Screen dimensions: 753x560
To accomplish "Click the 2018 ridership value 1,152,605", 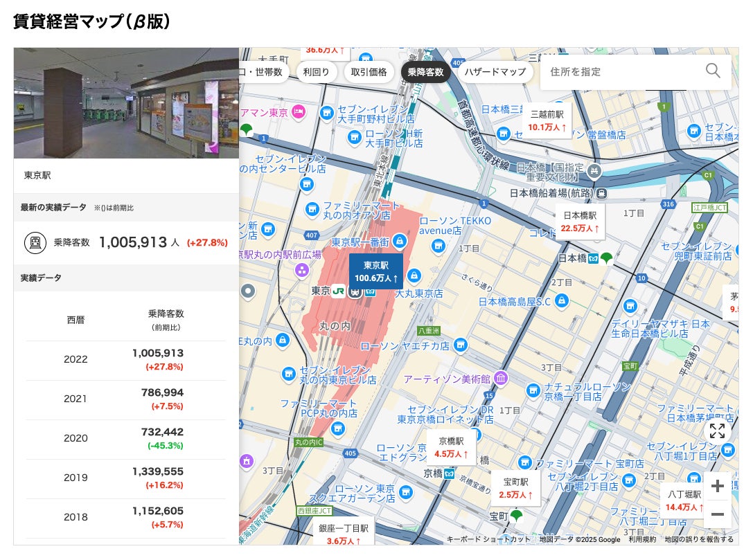I will click(158, 511).
